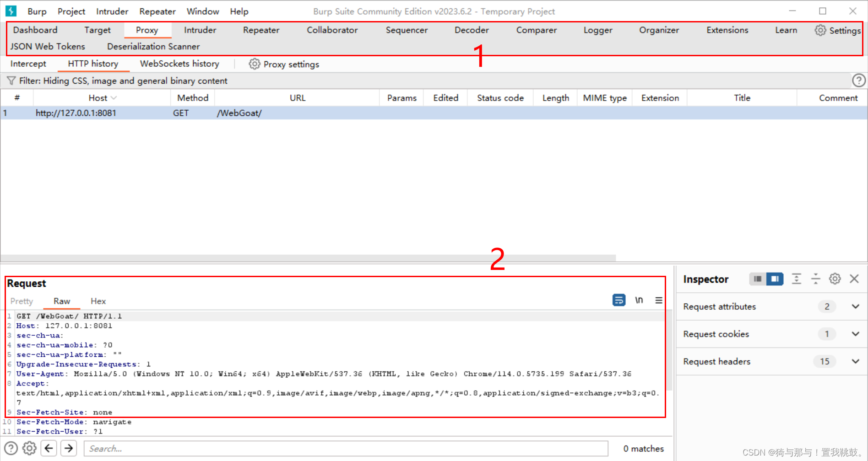Open the Repeater menu in menu bar
Viewport: 868px width, 461px height.
pyautogui.click(x=157, y=11)
